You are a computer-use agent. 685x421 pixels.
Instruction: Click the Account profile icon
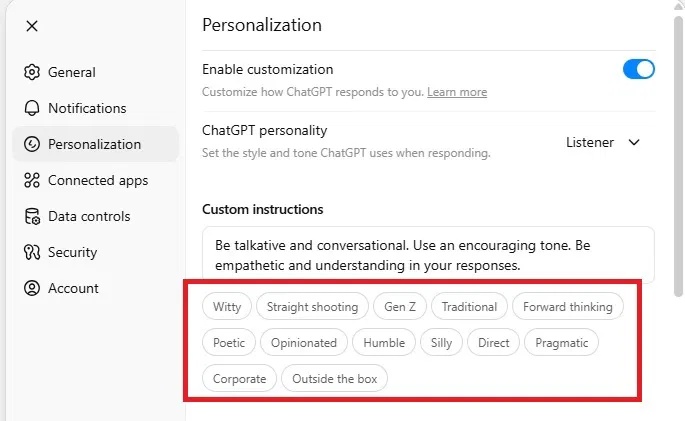[x=32, y=288]
